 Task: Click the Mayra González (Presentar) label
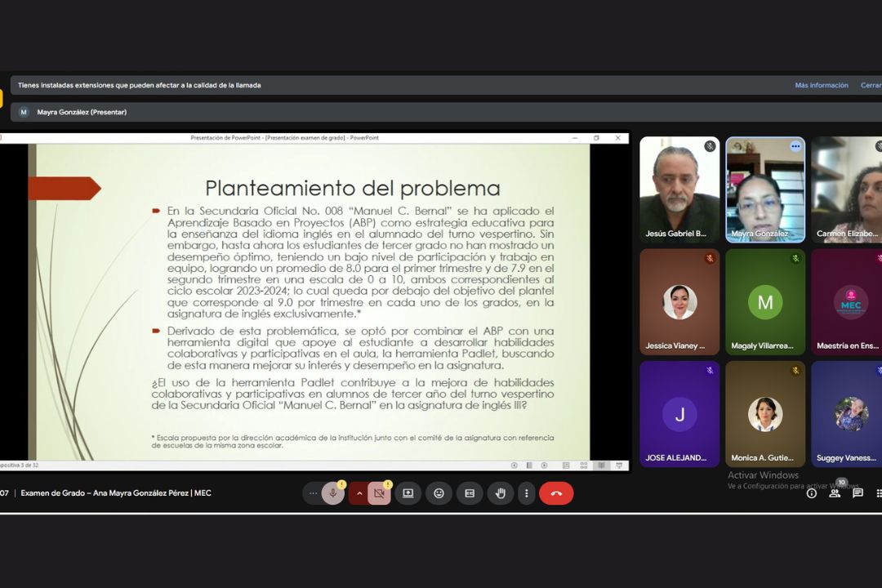[82, 112]
